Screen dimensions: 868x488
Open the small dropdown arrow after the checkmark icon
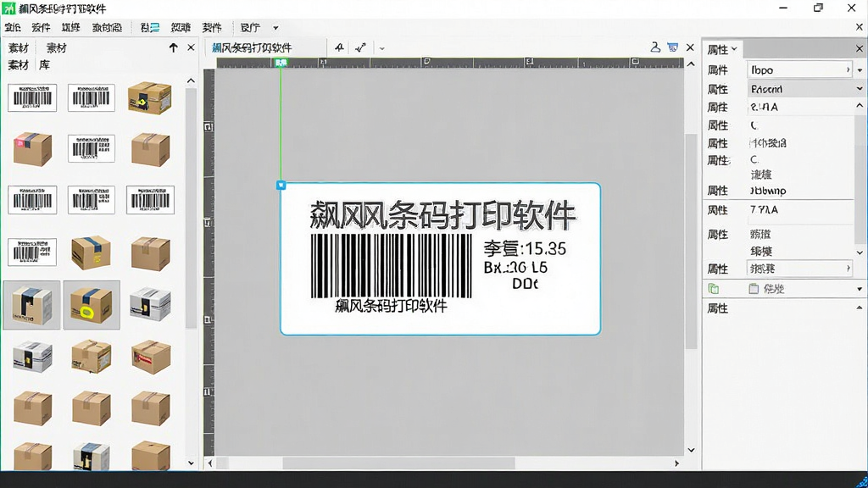click(382, 48)
